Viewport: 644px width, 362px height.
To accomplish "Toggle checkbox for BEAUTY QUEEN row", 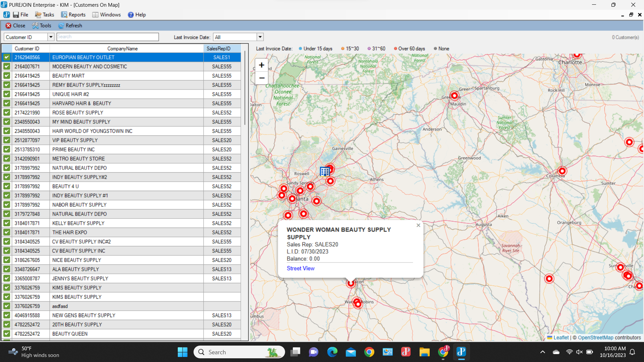I will coord(7,334).
